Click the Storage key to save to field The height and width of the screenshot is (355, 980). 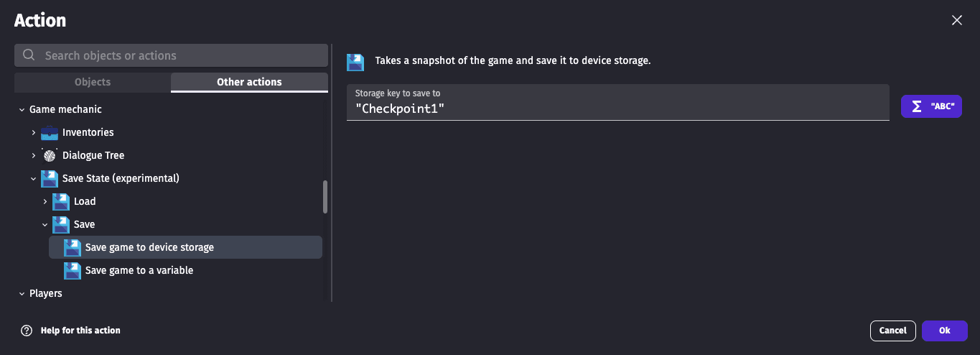tap(617, 109)
